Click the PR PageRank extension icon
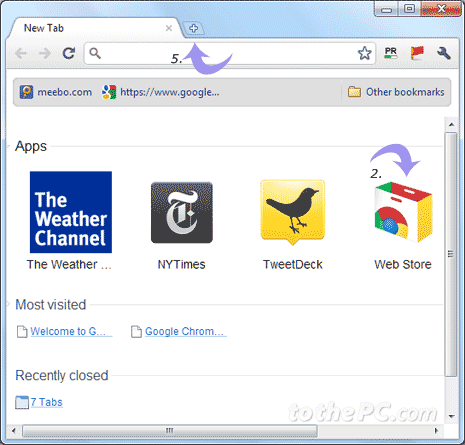Screen dimensions: 465x445 tap(390, 53)
